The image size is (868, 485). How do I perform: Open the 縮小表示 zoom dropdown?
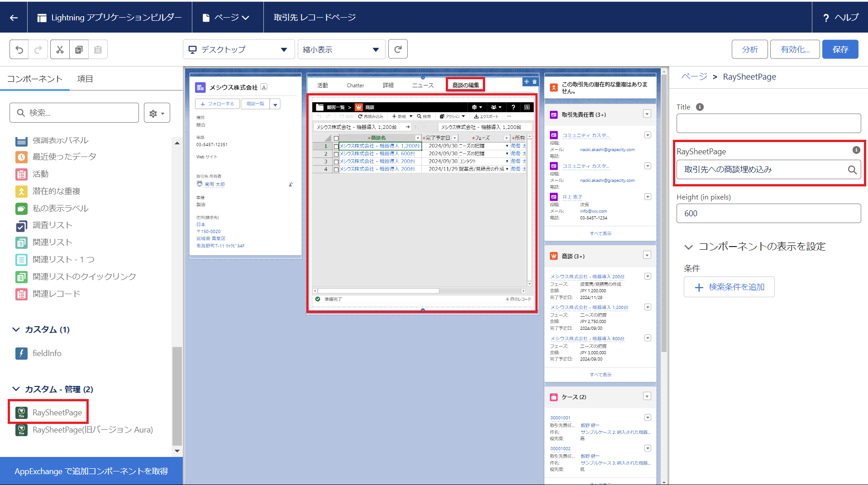point(341,49)
